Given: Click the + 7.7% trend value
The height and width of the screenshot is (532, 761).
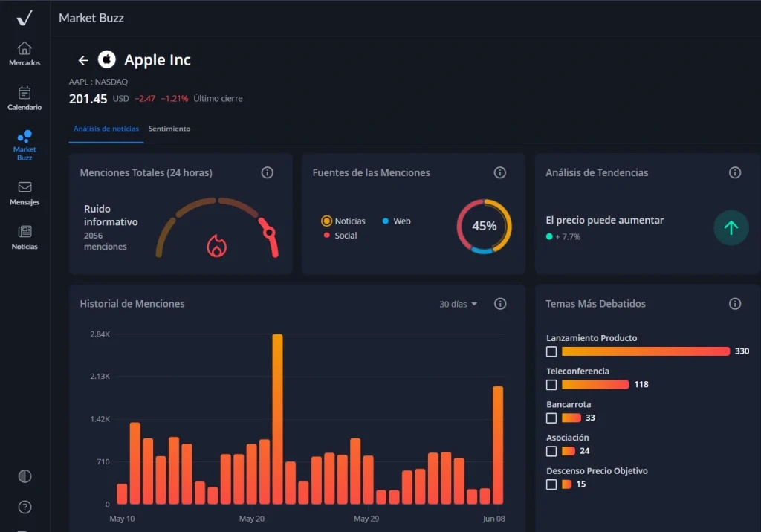Looking at the screenshot, I should coord(567,236).
